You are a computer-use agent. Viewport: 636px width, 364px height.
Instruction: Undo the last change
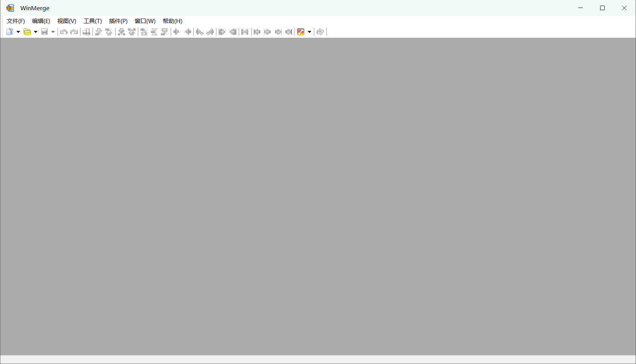pyautogui.click(x=63, y=32)
